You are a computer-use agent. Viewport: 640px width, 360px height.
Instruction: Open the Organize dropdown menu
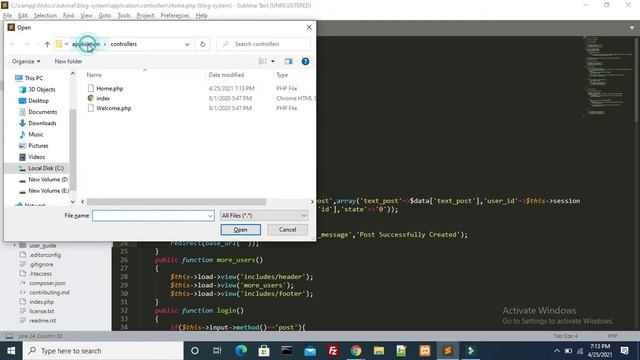[x=26, y=61]
